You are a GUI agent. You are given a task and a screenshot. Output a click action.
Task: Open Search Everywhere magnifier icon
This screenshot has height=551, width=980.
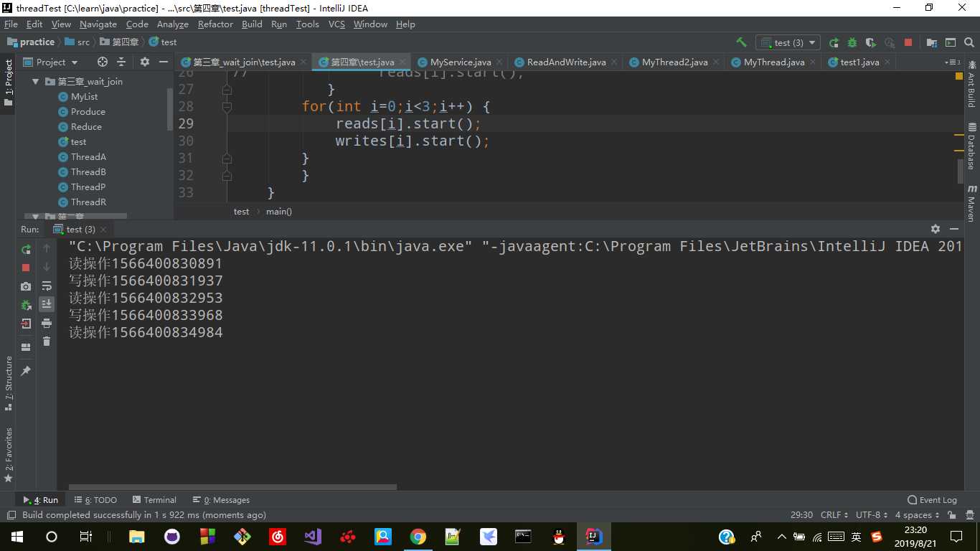tap(969, 42)
